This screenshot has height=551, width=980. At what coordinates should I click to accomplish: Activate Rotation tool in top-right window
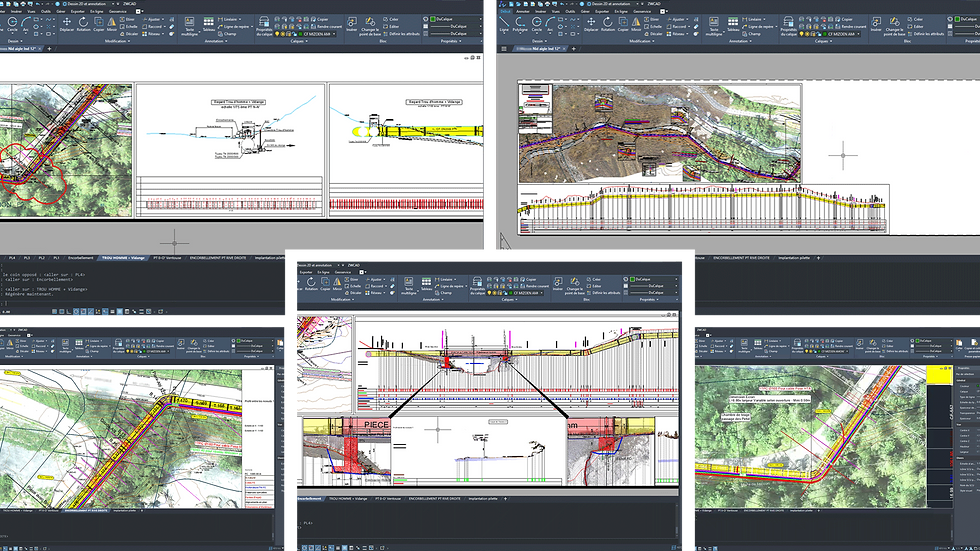click(x=608, y=24)
